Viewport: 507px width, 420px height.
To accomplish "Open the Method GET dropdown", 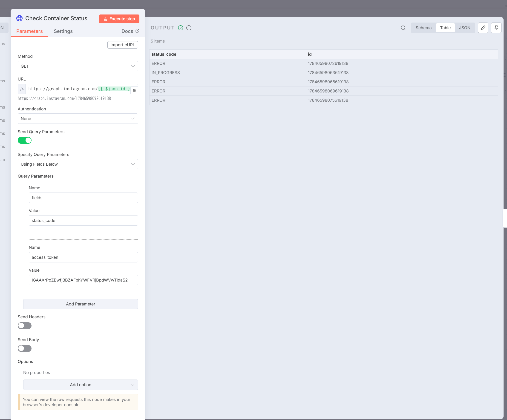I will click(78, 66).
